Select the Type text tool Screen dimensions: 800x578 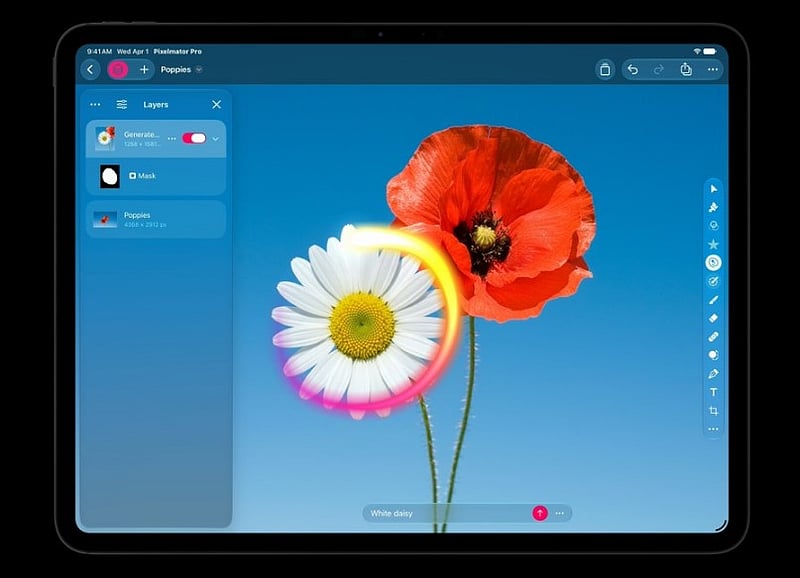(713, 392)
